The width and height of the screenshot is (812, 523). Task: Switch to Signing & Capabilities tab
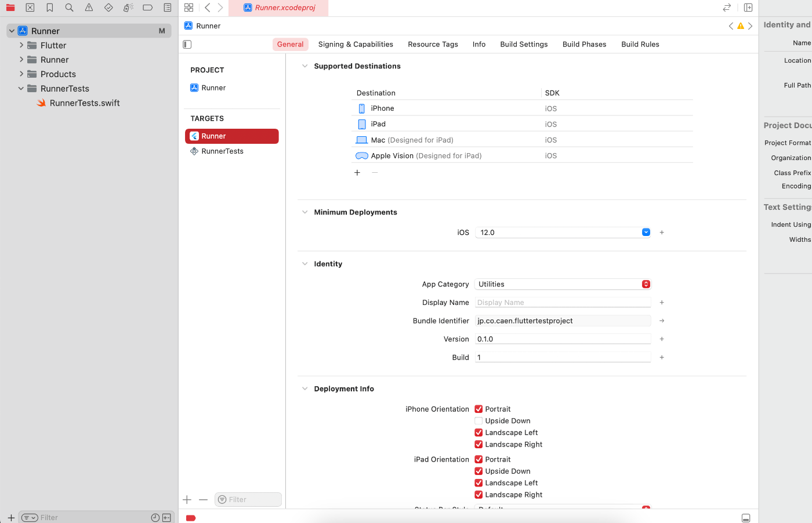[356, 44]
